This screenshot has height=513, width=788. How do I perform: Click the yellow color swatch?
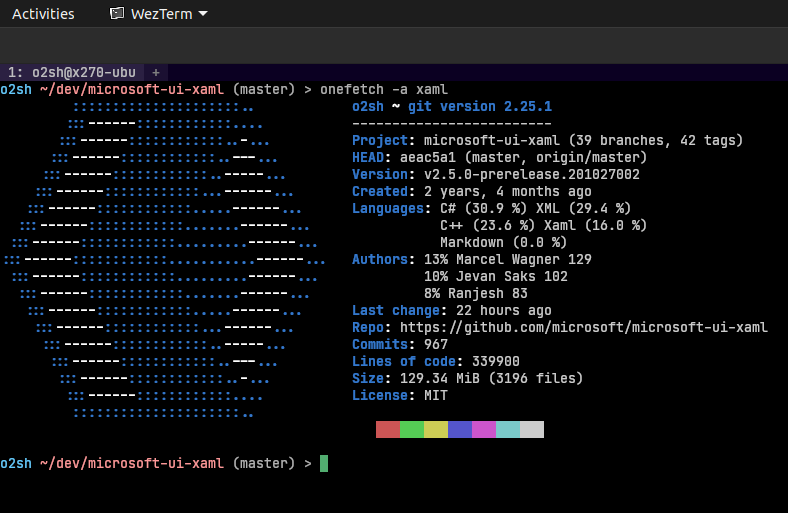[x=436, y=430]
